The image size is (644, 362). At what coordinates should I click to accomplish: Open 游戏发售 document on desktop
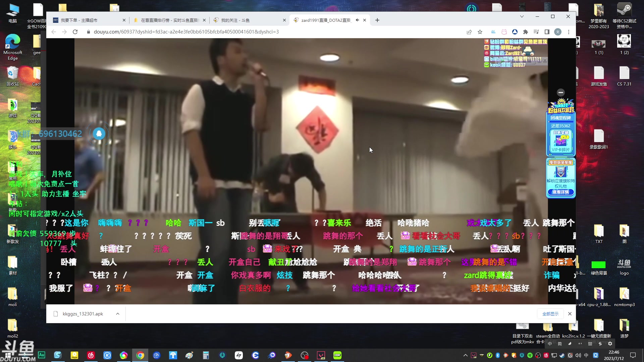point(599,76)
